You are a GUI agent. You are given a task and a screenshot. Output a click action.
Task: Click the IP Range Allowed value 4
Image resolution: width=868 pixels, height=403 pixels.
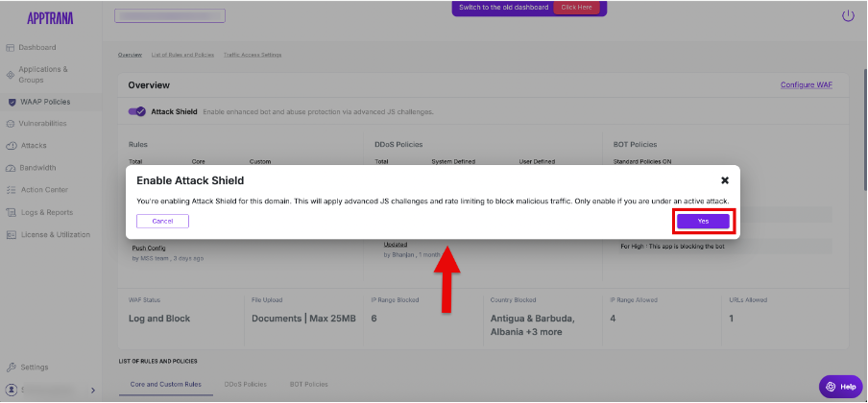(613, 319)
